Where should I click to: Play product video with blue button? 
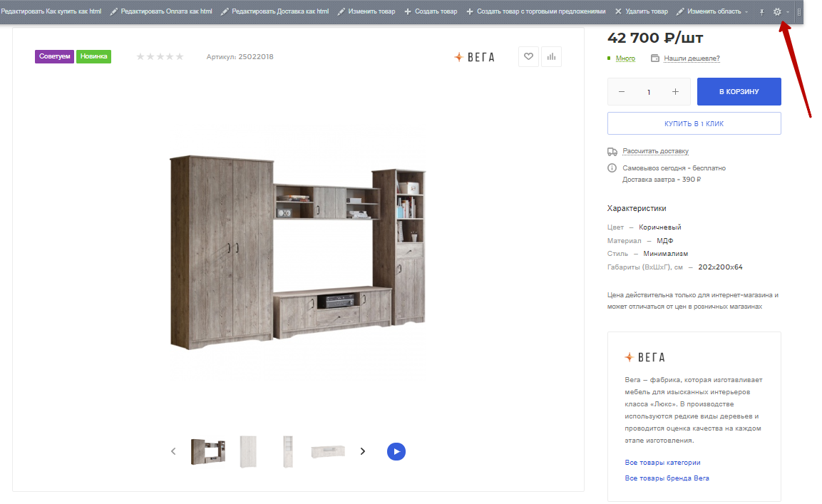coord(396,451)
